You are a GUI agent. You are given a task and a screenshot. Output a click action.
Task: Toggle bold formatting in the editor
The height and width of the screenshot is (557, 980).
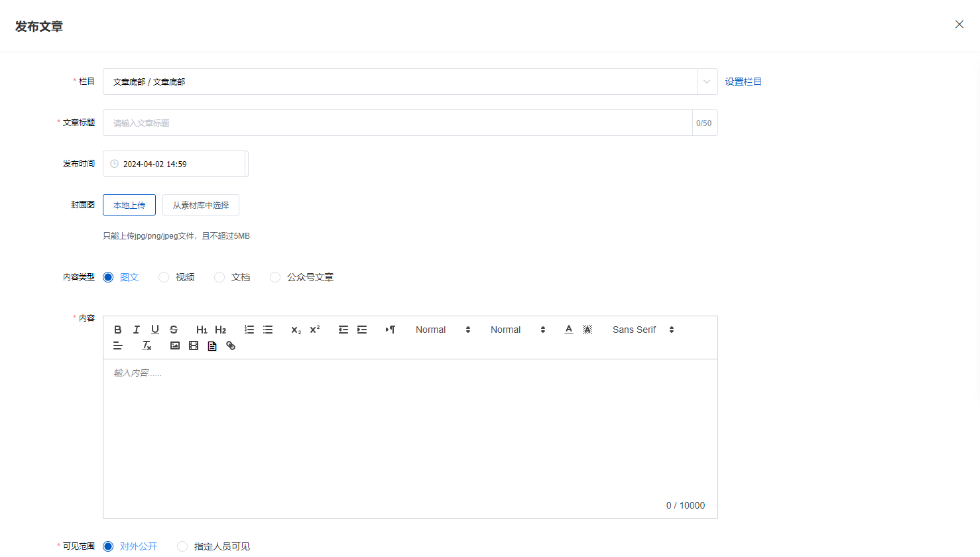pyautogui.click(x=118, y=330)
